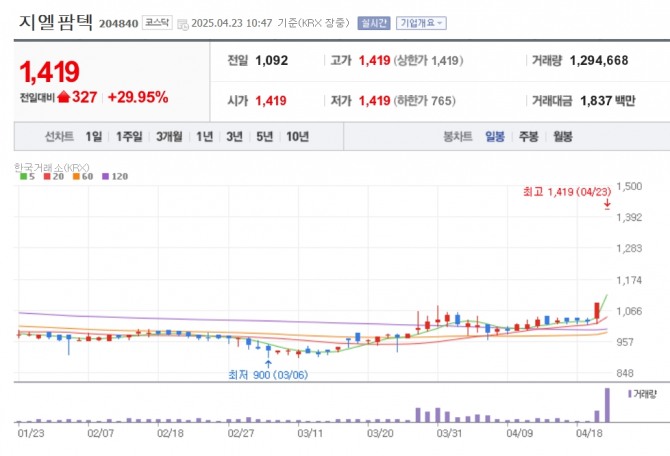Click the green 5-day moving average swatch
This screenshot has height=456, width=670.
[x=24, y=177]
